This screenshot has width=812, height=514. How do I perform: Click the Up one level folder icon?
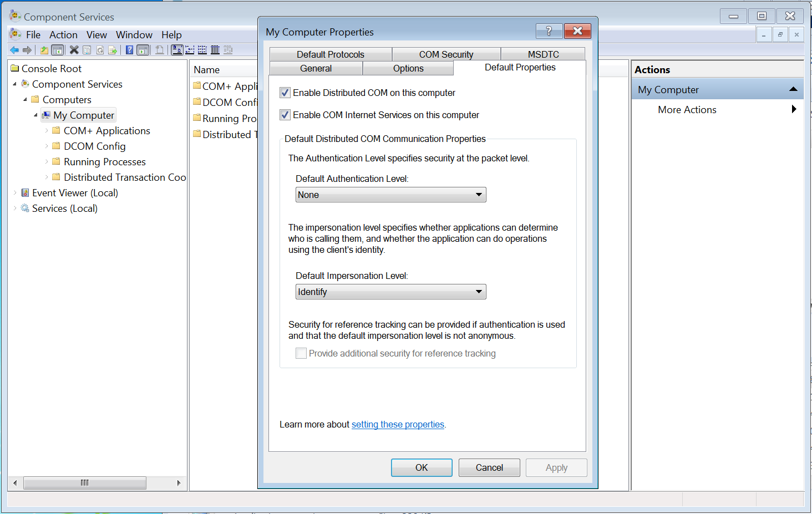(44, 50)
